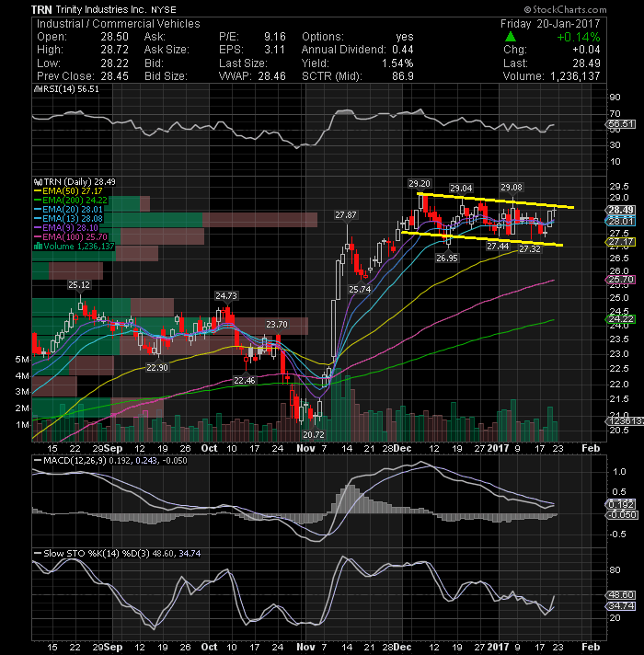Select the TRN ticker symbol in header
The height and width of the screenshot is (655, 644).
(x=41, y=9)
